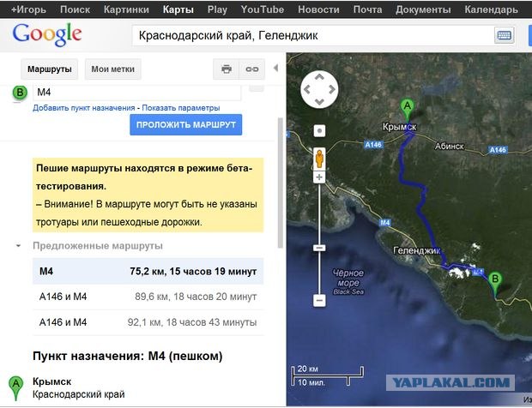Viewport: 532px width, 408px height.
Task: Open Play in top bar
Action: tap(217, 9)
